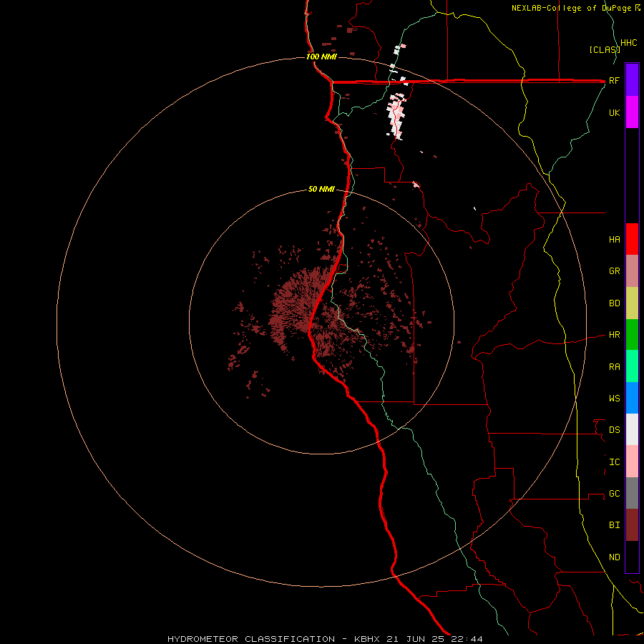
Task: Click the UK legend label
Action: (614, 112)
